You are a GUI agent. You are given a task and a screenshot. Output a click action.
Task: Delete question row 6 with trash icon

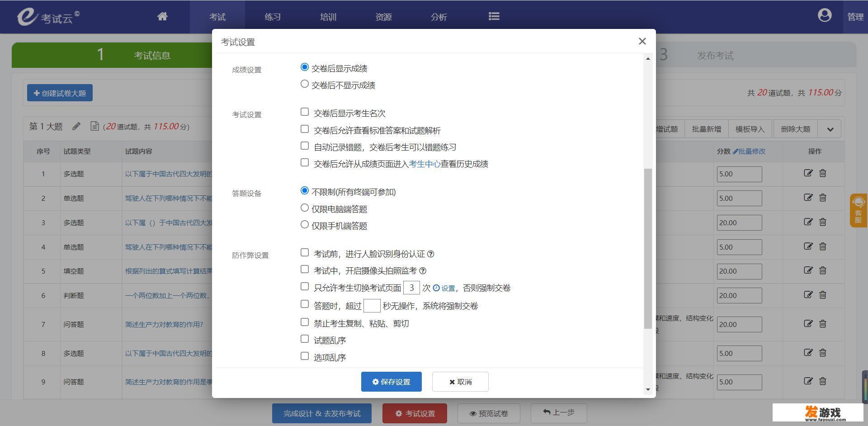pyautogui.click(x=823, y=295)
